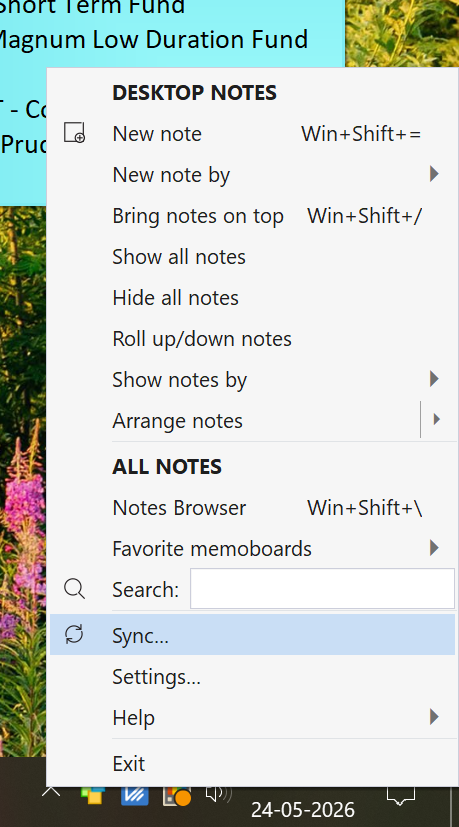This screenshot has height=827, width=459.
Task: Show hidden tray icons with up chevron
Action: (51, 792)
